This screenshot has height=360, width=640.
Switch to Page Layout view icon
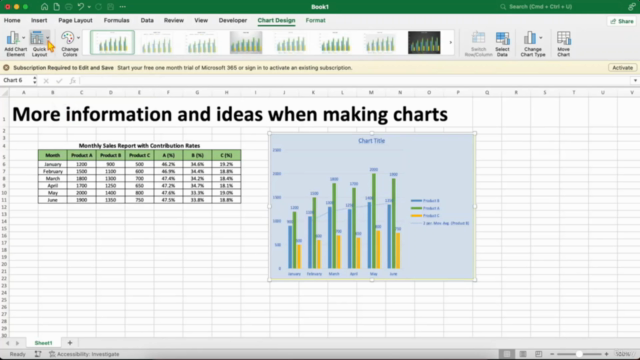click(x=522, y=354)
